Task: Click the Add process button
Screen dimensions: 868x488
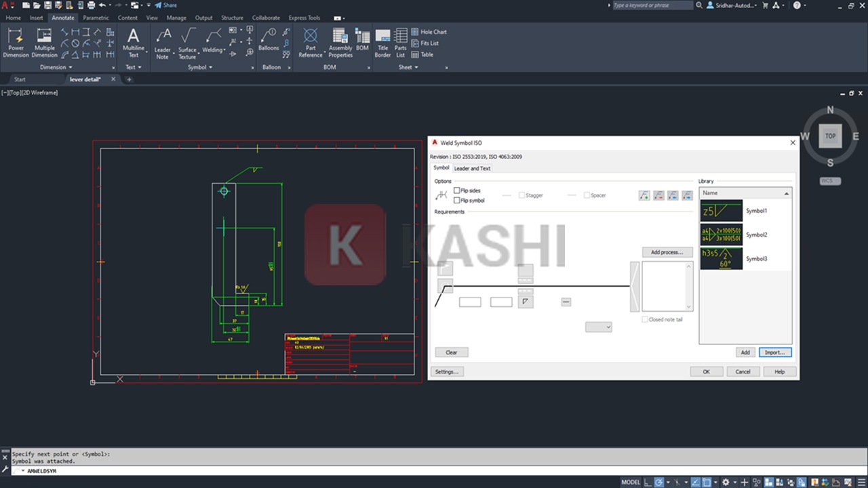Action: 667,251
